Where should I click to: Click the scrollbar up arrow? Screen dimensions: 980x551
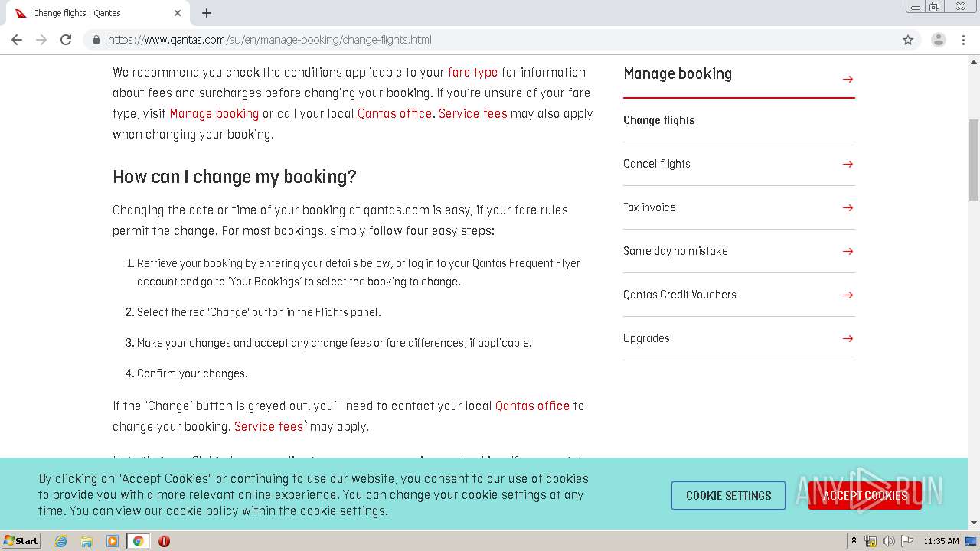click(x=974, y=60)
